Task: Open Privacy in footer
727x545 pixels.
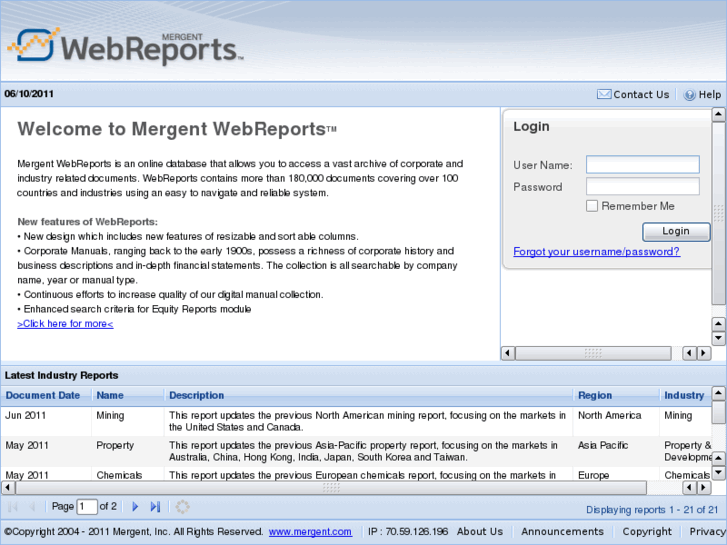Action: (708, 532)
